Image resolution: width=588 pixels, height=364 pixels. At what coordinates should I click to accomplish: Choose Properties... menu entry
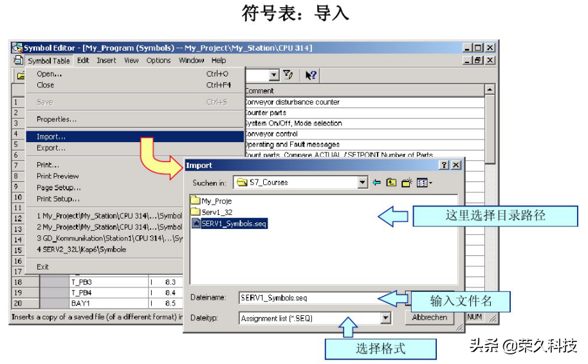[x=135, y=119]
